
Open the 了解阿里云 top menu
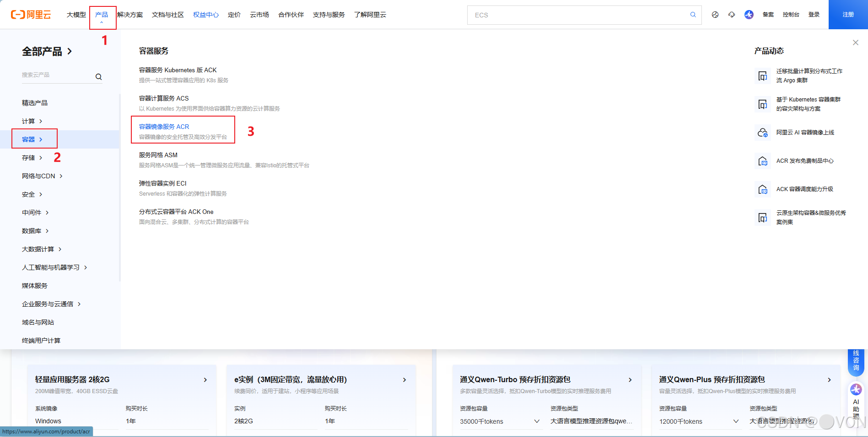(370, 15)
